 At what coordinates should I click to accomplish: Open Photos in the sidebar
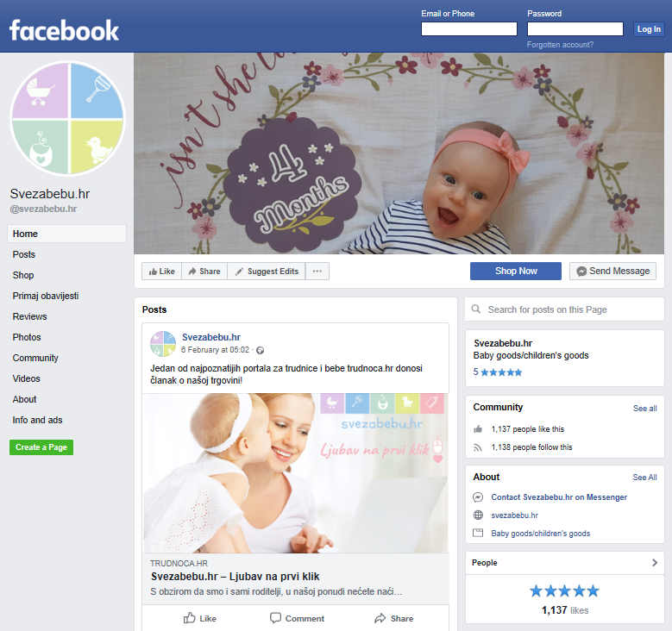click(x=27, y=337)
